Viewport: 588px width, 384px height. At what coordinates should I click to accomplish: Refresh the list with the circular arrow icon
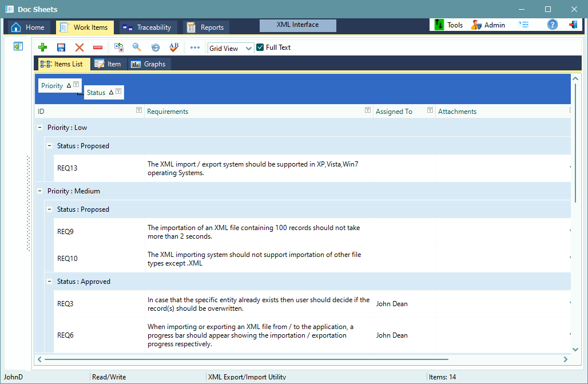pos(155,47)
